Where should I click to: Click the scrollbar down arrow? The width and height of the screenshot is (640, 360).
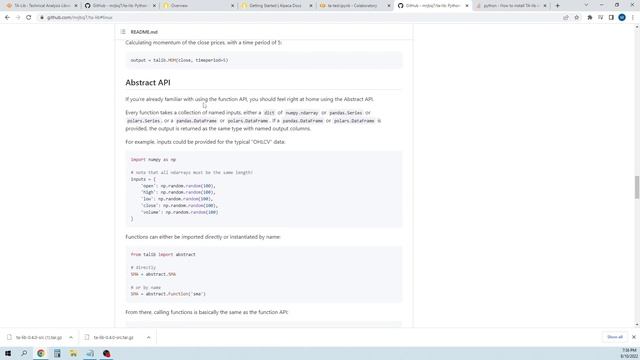(636, 324)
